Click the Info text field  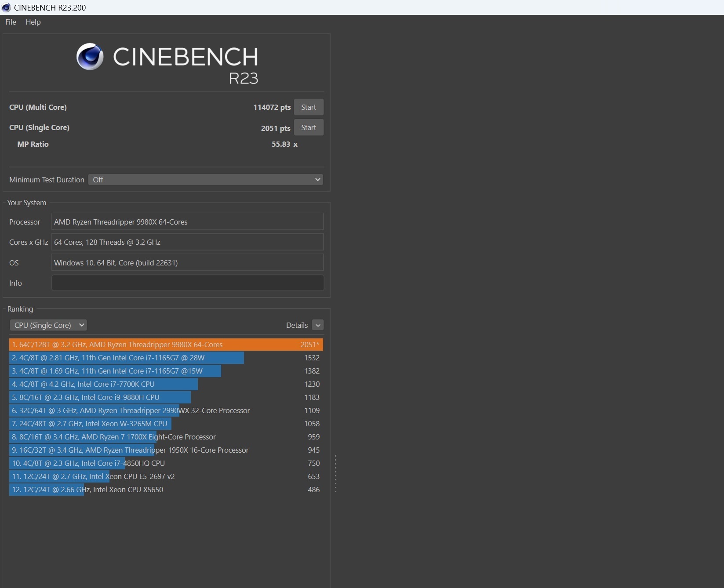187,283
